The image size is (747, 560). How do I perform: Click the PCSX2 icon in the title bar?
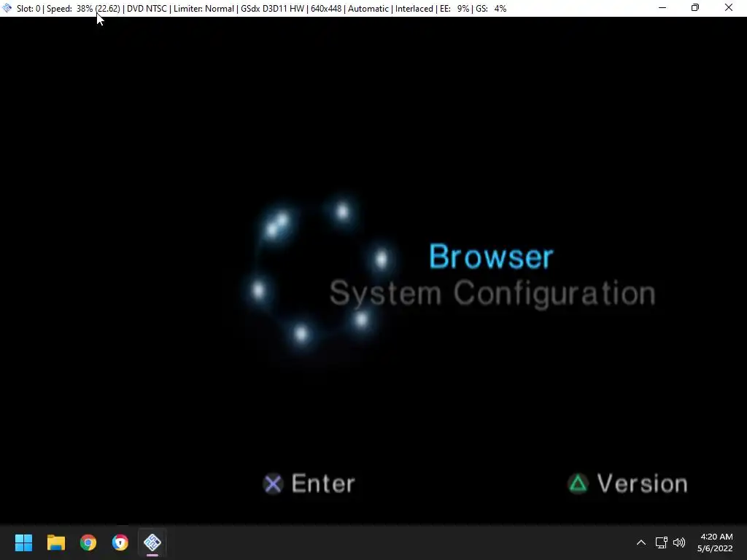7,8
